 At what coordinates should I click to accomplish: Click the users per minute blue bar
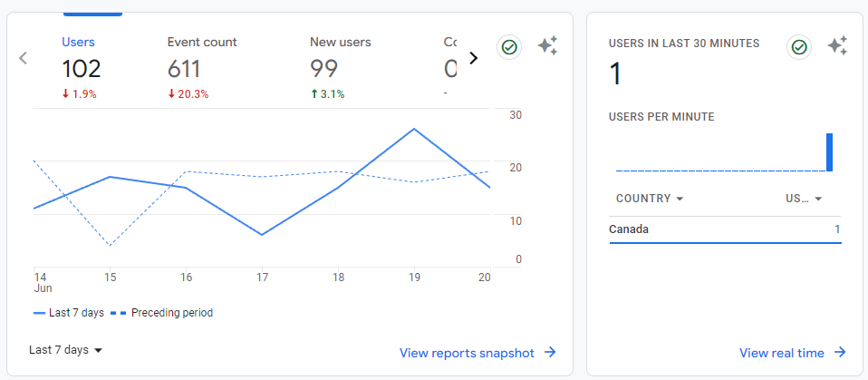[x=829, y=152]
